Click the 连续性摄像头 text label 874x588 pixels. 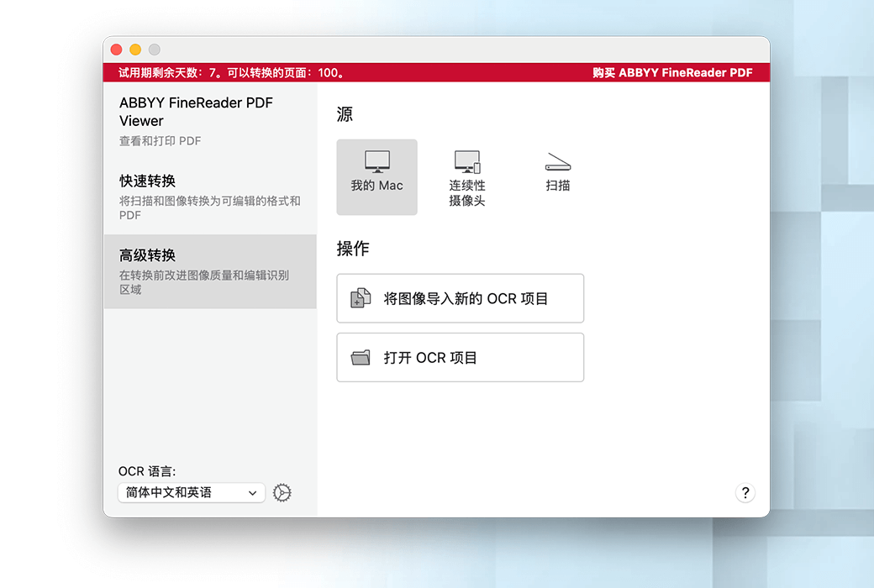(466, 193)
